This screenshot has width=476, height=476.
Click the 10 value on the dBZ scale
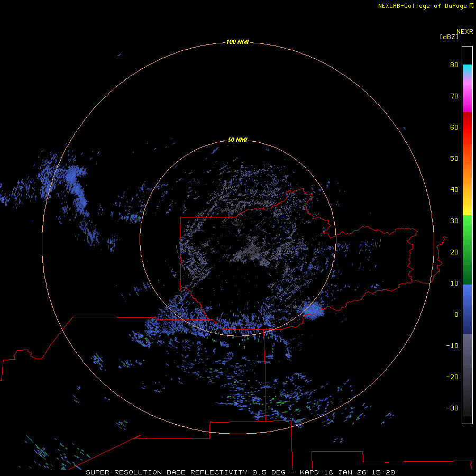(x=454, y=283)
